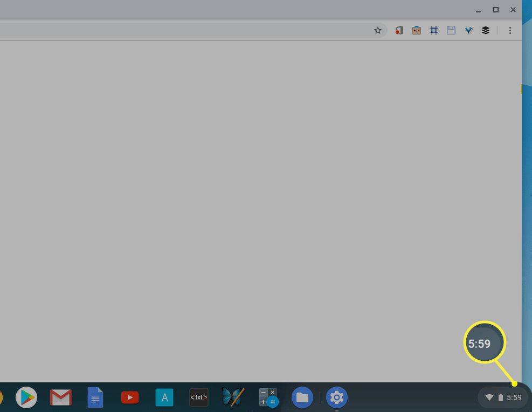Open the teal letter A app
This screenshot has width=532, height=412.
click(164, 398)
